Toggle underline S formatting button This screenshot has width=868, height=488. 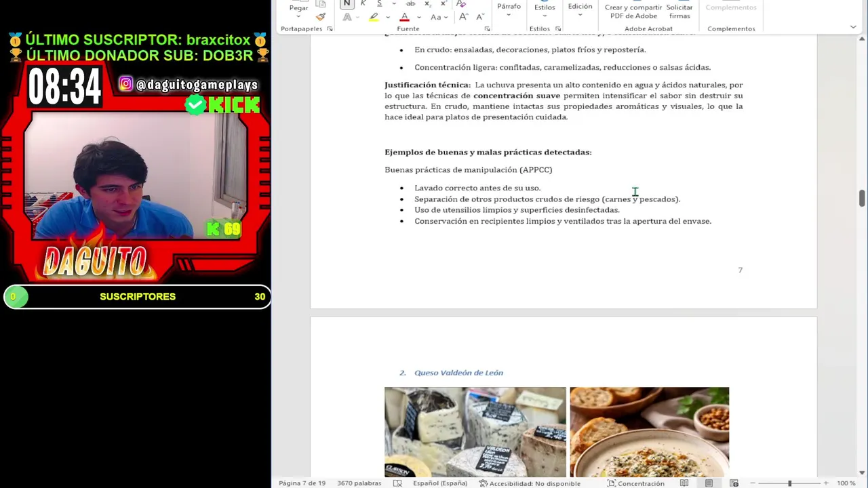pos(379,3)
